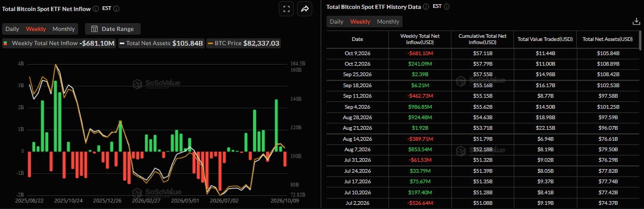Switch history table to Monthly

pos(388,22)
